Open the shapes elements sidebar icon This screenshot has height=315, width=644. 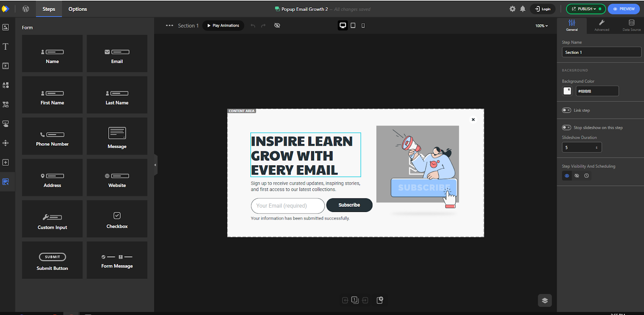coord(6,85)
